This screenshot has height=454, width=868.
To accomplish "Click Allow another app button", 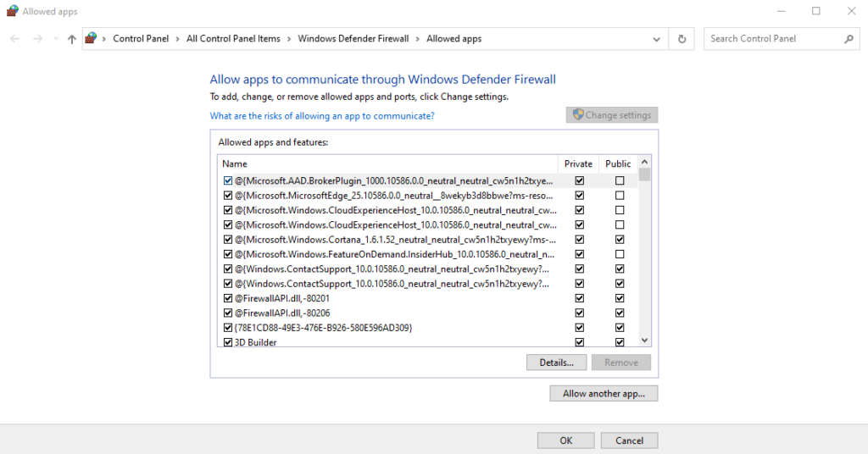I will [604, 393].
